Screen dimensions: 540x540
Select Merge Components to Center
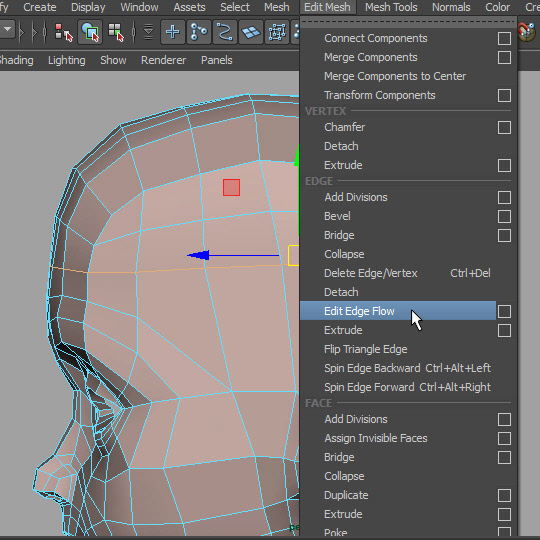pyautogui.click(x=395, y=76)
